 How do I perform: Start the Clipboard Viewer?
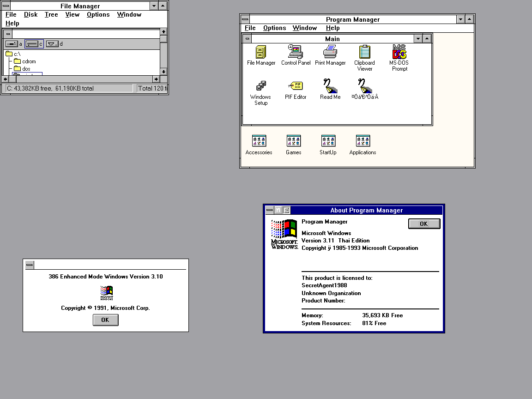coord(364,52)
